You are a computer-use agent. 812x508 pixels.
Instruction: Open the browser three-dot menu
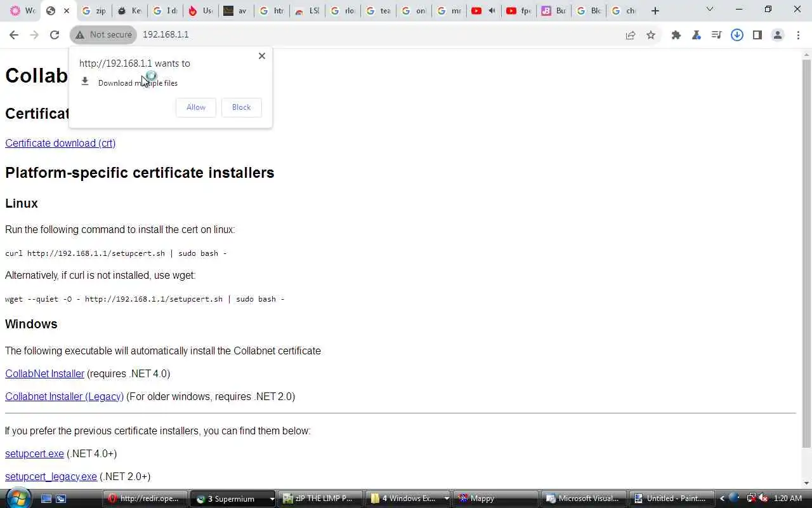click(798, 35)
